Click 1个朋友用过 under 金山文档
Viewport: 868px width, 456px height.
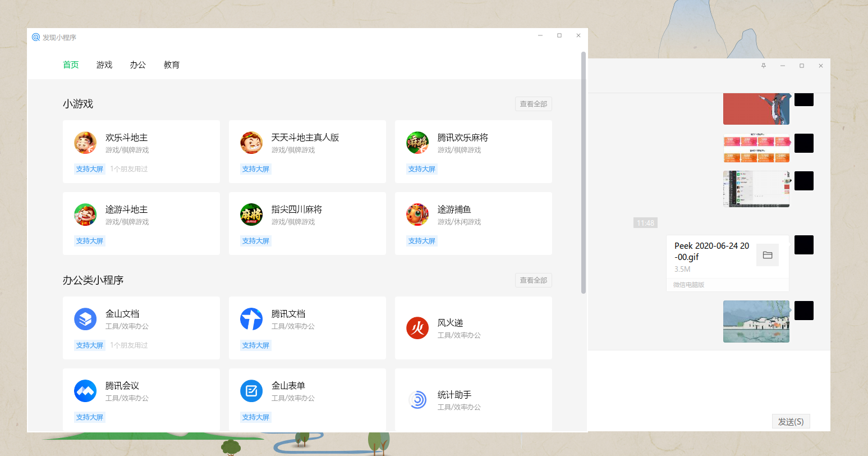pyautogui.click(x=129, y=345)
